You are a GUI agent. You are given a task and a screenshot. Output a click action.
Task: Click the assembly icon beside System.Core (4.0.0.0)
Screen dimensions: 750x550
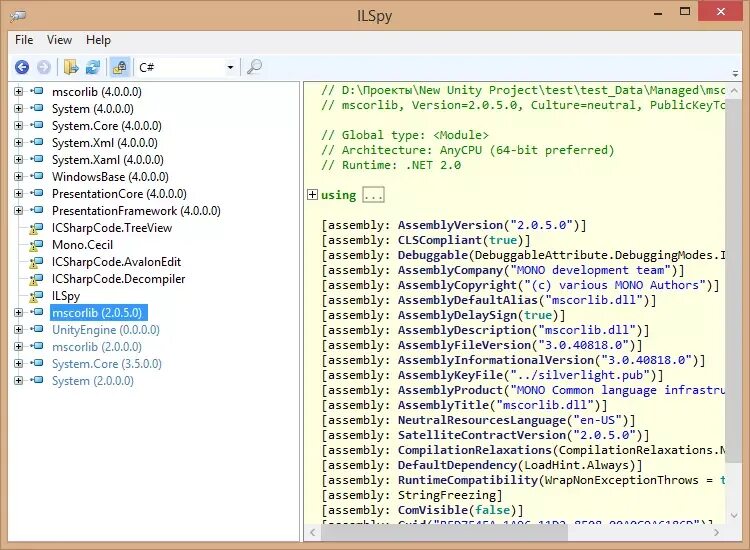37,125
